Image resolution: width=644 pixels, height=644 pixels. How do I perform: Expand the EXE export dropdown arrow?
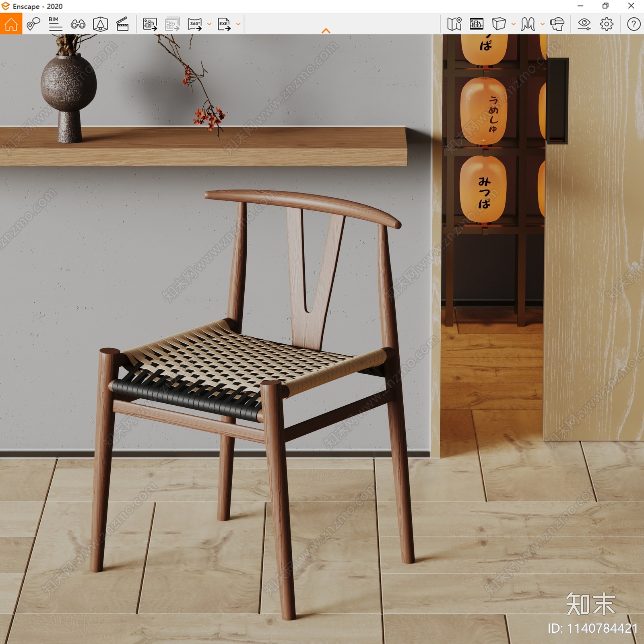[x=238, y=24]
